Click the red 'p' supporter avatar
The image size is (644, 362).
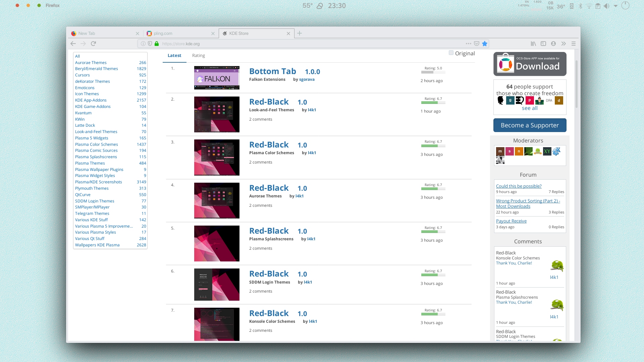530,100
